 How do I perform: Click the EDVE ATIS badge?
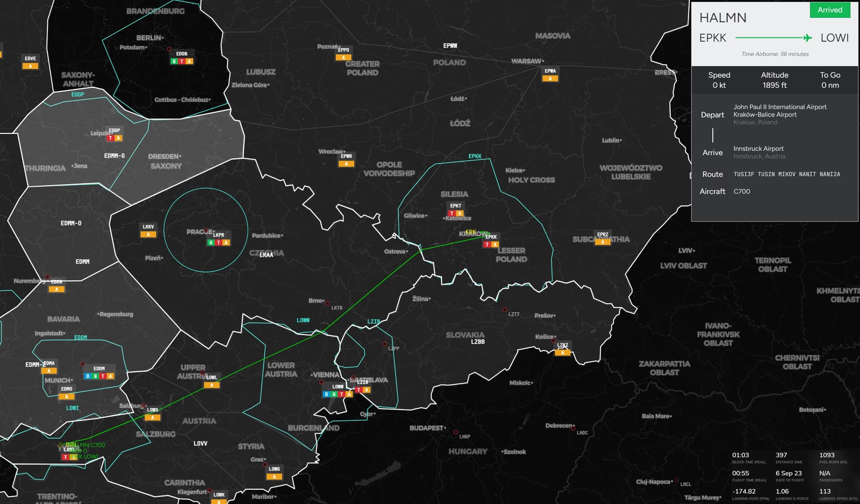pos(30,66)
